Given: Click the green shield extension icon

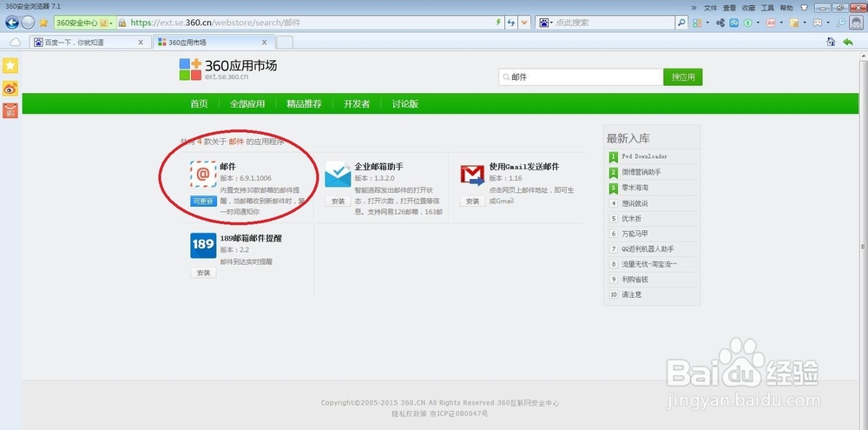Looking at the screenshot, I should tap(748, 23).
